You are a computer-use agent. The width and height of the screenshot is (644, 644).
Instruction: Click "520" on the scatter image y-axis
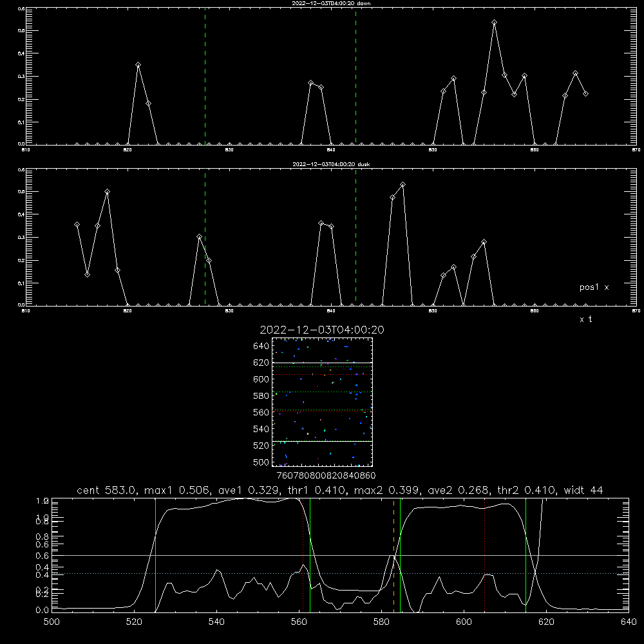(261, 446)
